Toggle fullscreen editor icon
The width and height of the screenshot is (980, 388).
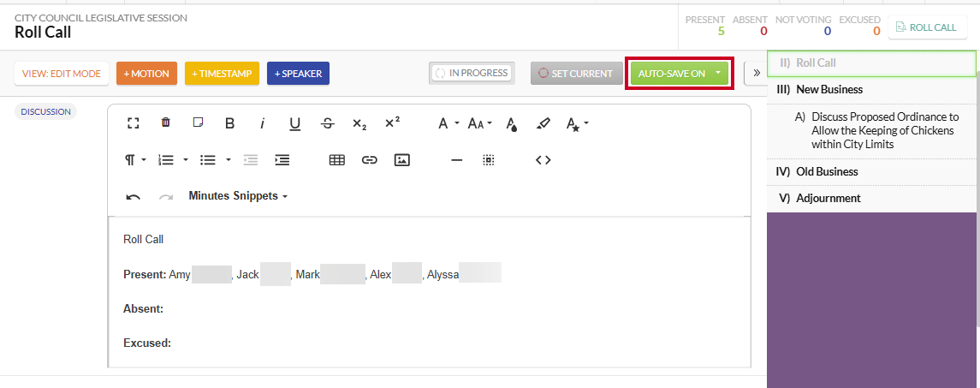134,123
